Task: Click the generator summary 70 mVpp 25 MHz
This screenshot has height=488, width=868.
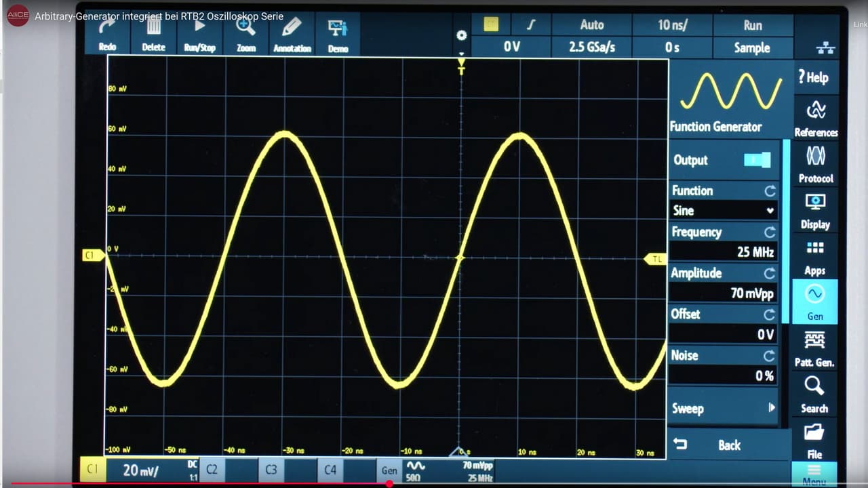Action: pyautogui.click(x=478, y=471)
